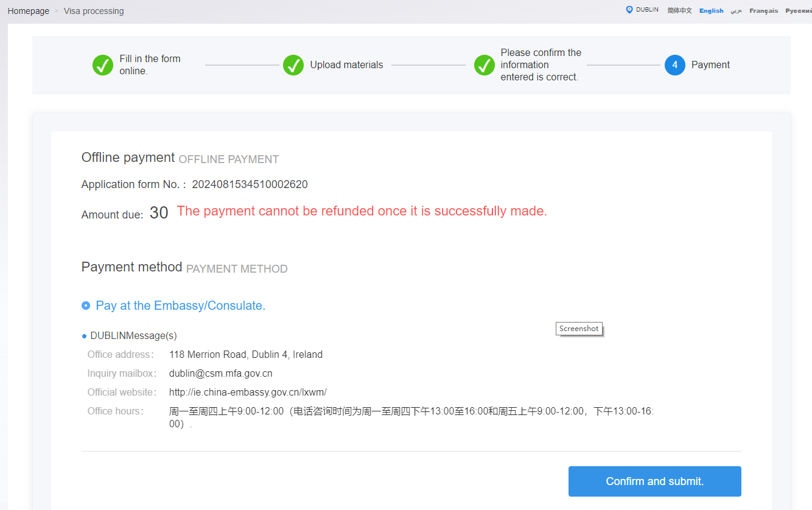The height and width of the screenshot is (510, 812).
Task: Click the Screenshot tooltip
Action: click(579, 329)
